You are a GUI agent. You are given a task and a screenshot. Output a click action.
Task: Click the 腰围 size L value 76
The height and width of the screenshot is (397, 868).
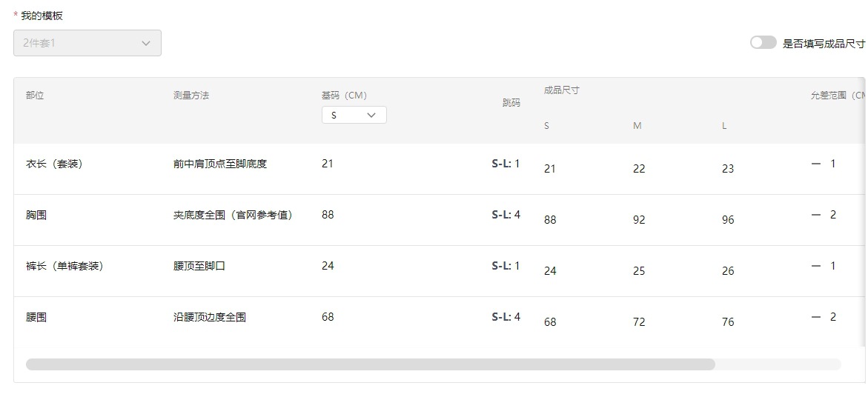pos(728,322)
